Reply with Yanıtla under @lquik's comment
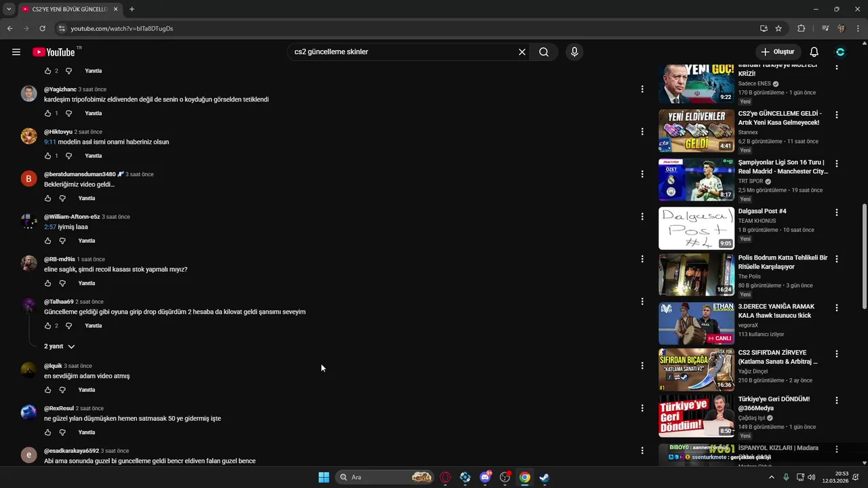 click(87, 390)
